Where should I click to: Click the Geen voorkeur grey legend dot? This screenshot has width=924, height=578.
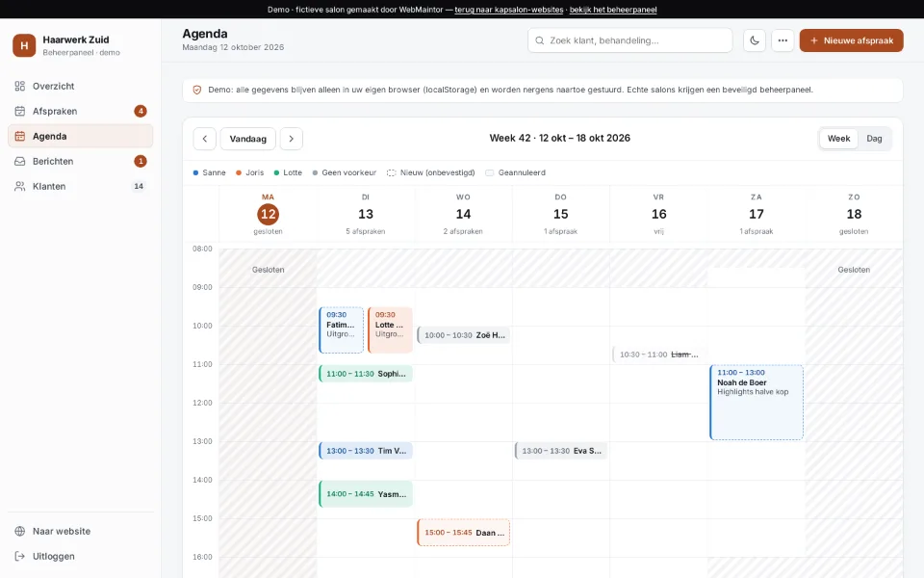(x=316, y=172)
